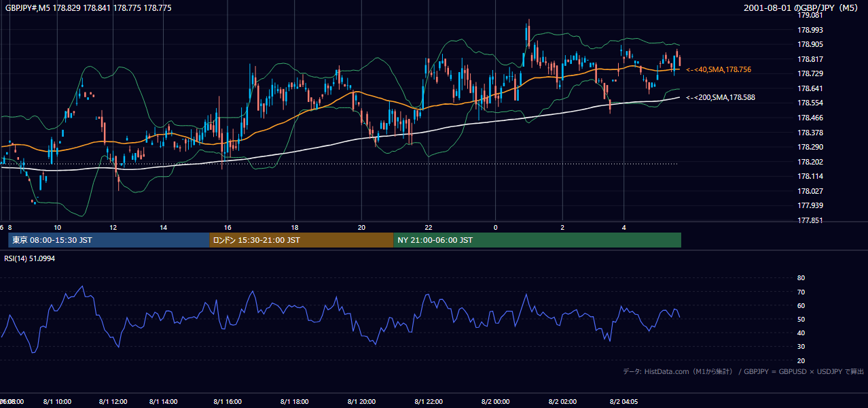This screenshot has width=868, height=408.
Task: Click hour label 12 under price chart
Action: point(113,227)
